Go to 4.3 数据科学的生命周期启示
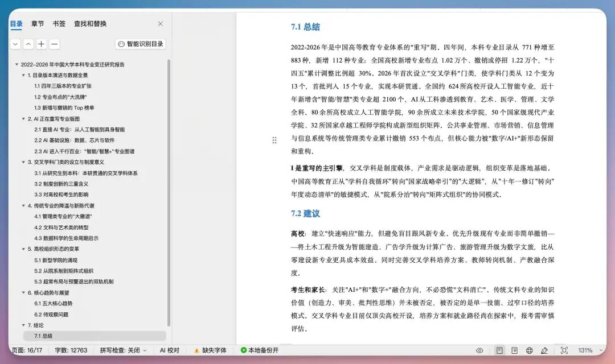Image resolution: width=615 pixels, height=364 pixels. point(66,238)
